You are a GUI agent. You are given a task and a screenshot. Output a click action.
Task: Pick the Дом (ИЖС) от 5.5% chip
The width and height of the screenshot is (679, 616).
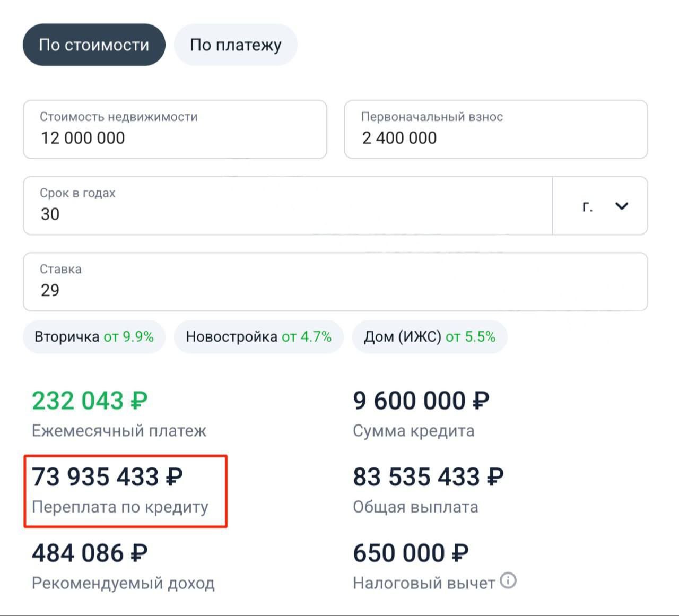coord(429,337)
